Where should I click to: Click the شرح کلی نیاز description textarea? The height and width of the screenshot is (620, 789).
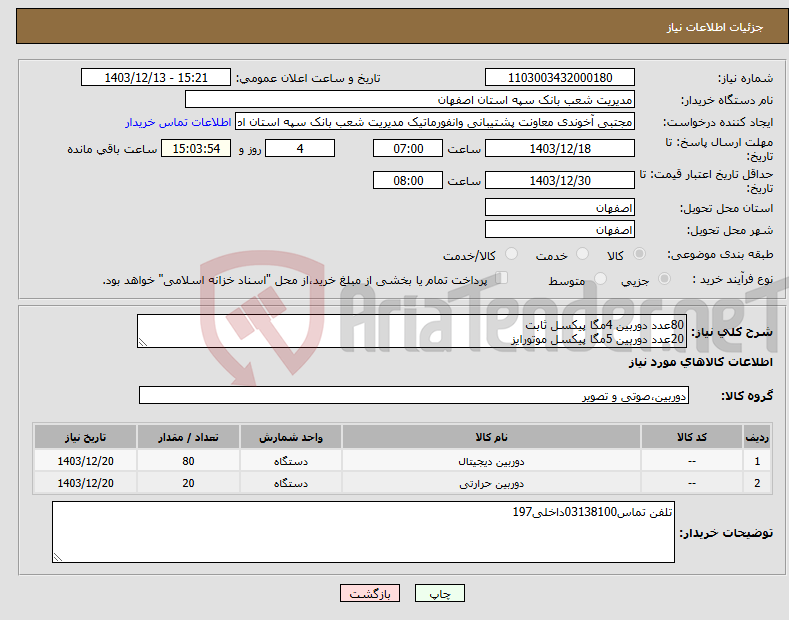[x=412, y=331]
